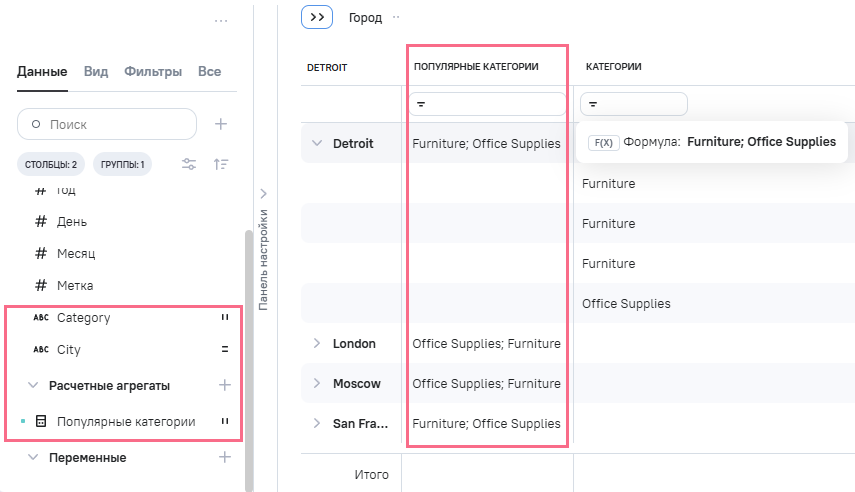Collapse the Расчетные агрегаты section
Image resolution: width=855 pixels, height=492 pixels.
coord(33,385)
